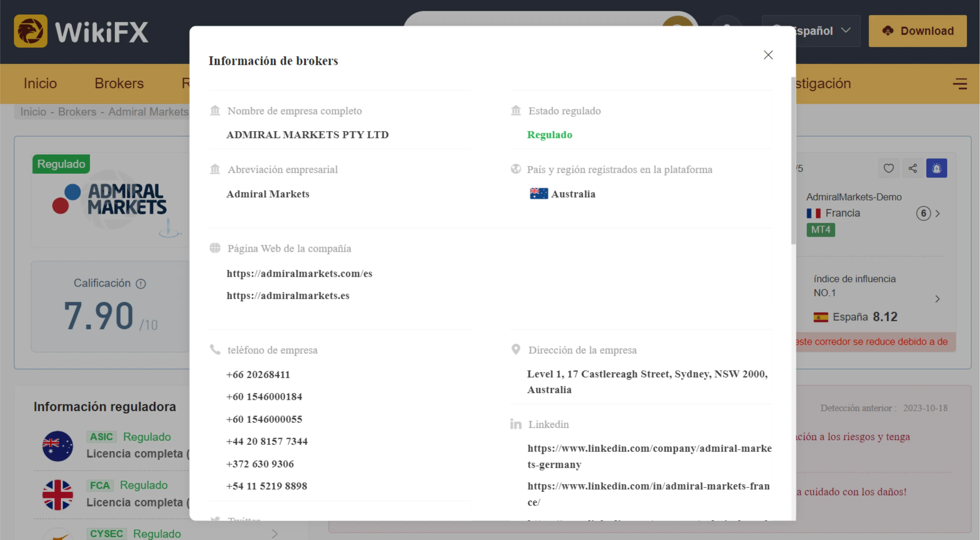The height and width of the screenshot is (540, 980).
Task: Click the España 8.12 influence score
Action: (x=885, y=317)
